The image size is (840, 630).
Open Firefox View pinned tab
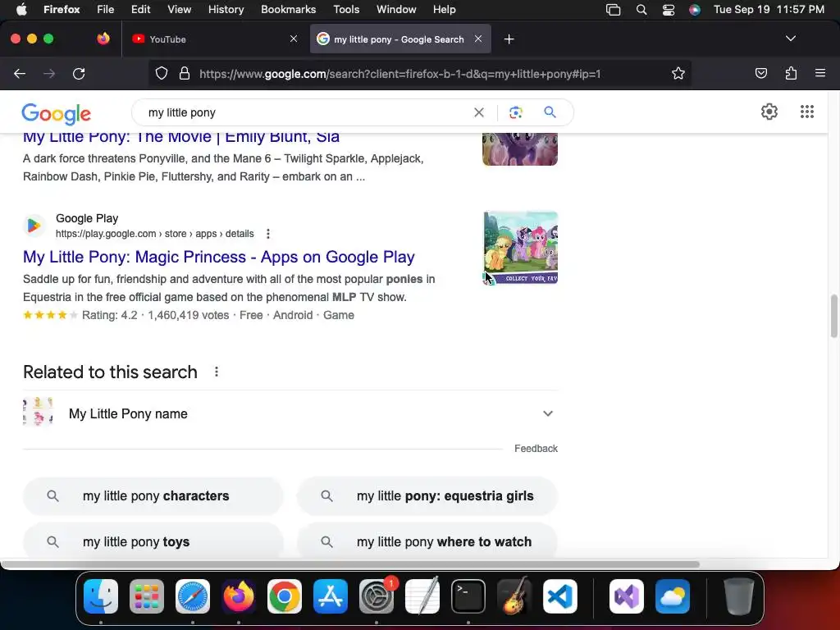(x=103, y=39)
